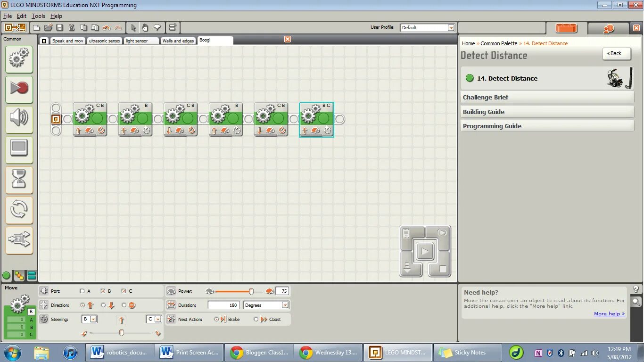This screenshot has height=362, width=644.
Task: Select the Sound block in the palette
Action: (19, 120)
